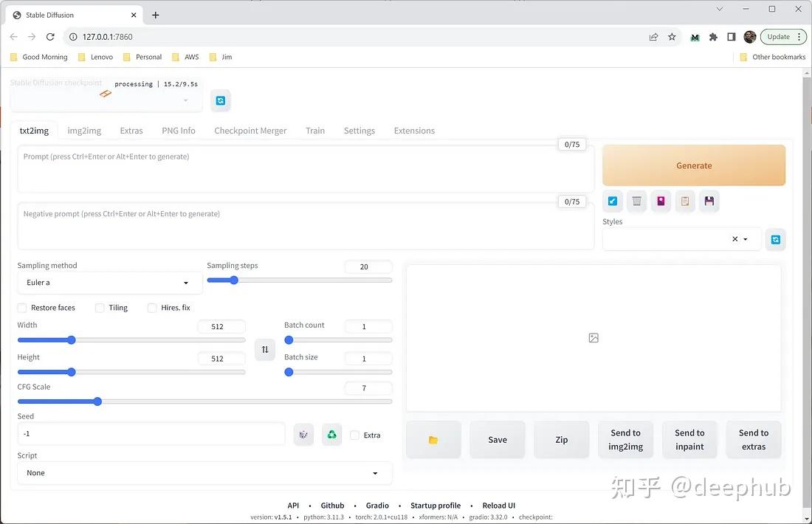This screenshot has height=524, width=812.
Task: Open the AWS bookmarks folder
Action: [185, 57]
